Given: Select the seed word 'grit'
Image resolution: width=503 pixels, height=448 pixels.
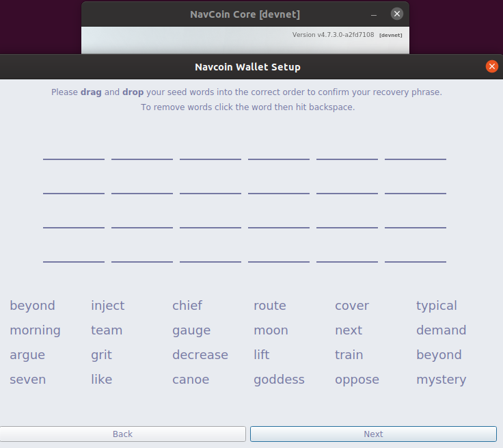Looking at the screenshot, I should point(102,356).
